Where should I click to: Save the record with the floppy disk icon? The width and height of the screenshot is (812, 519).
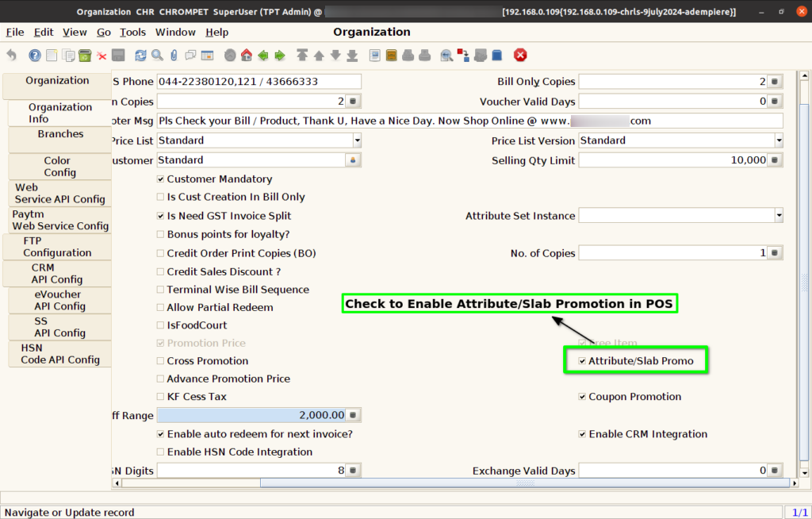tap(118, 55)
